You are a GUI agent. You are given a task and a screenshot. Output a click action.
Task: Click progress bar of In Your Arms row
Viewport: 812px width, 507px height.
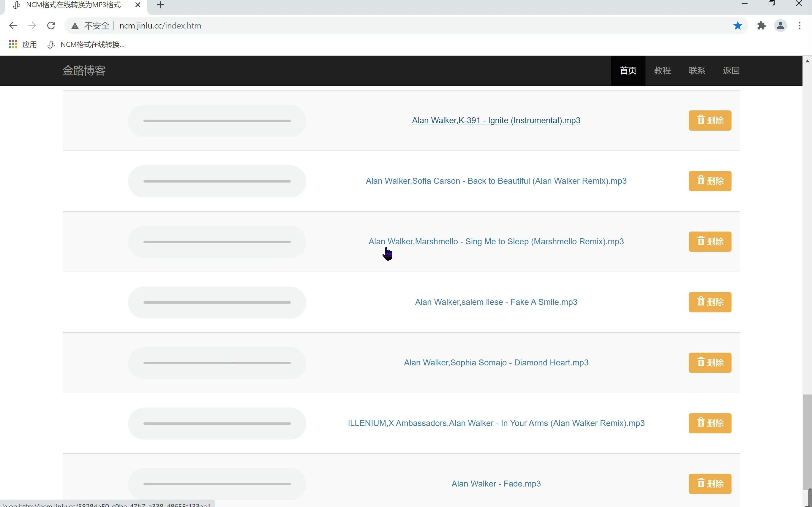(x=217, y=424)
